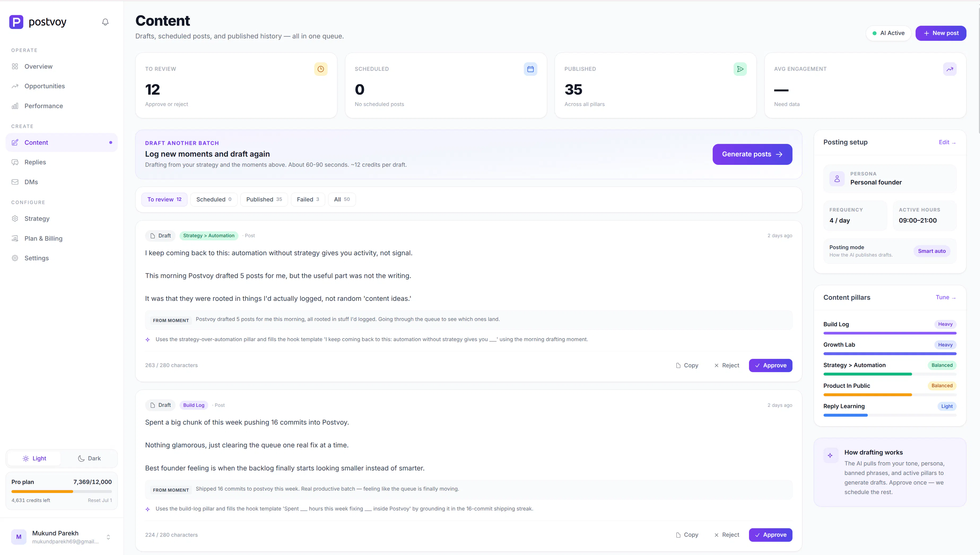Viewport: 980px width, 555px height.
Task: Open the To Review stat card
Action: point(236,85)
